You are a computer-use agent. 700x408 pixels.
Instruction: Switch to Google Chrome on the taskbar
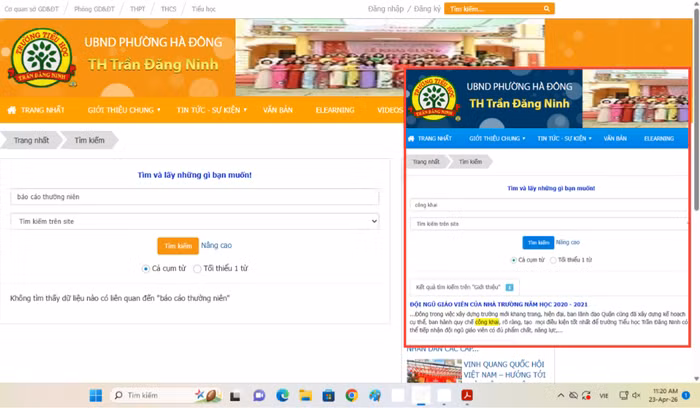[x=352, y=395]
